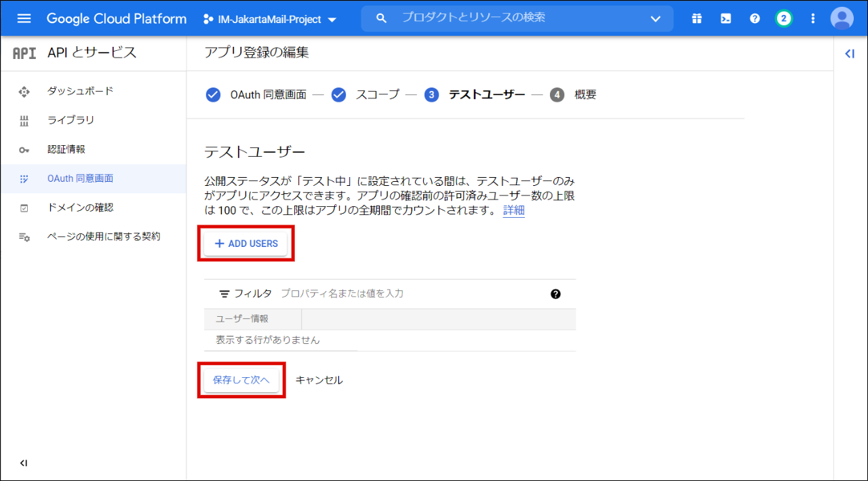Focus the フィルタ property input field
868x481 pixels.
[x=407, y=294]
